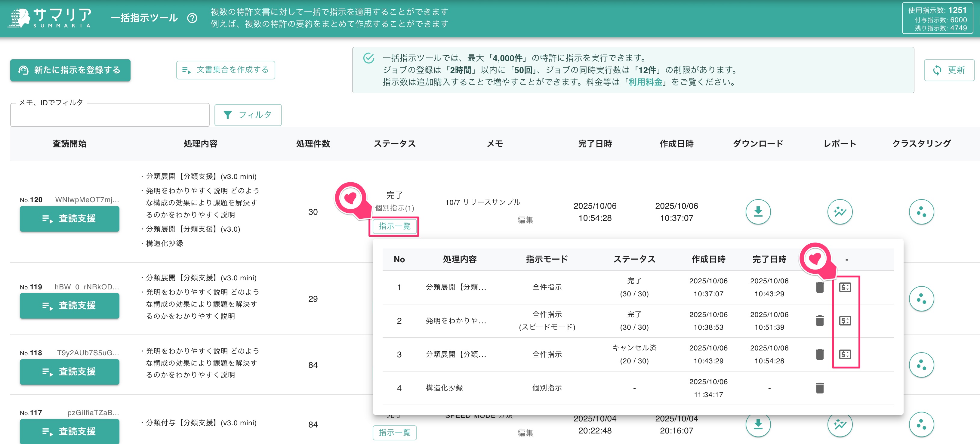Click the 処理件数 column header
The height and width of the screenshot is (444, 980).
click(313, 144)
